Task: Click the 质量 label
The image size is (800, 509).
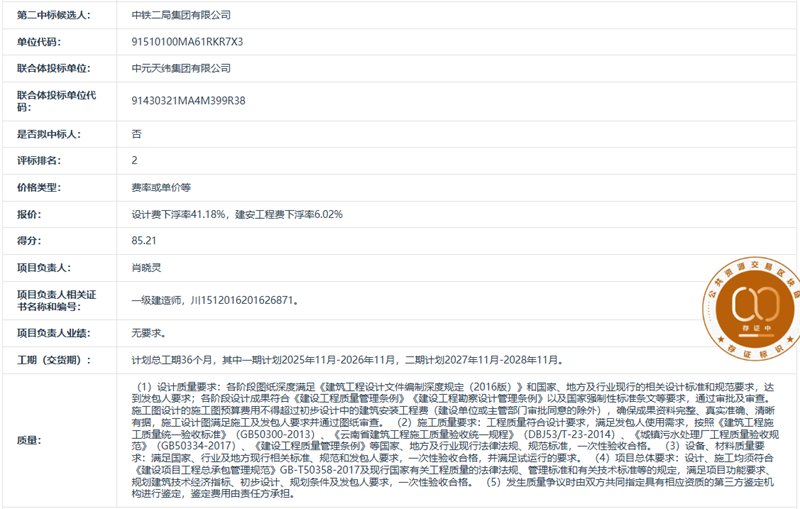Action: click(x=29, y=440)
